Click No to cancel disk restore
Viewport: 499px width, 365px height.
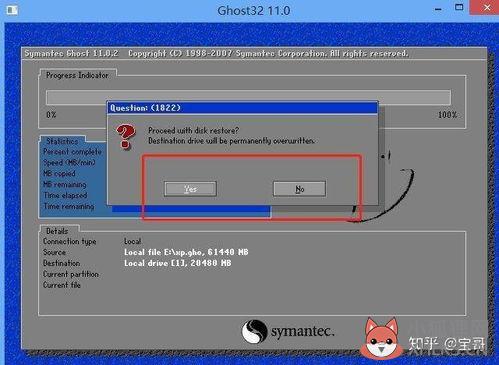click(299, 189)
